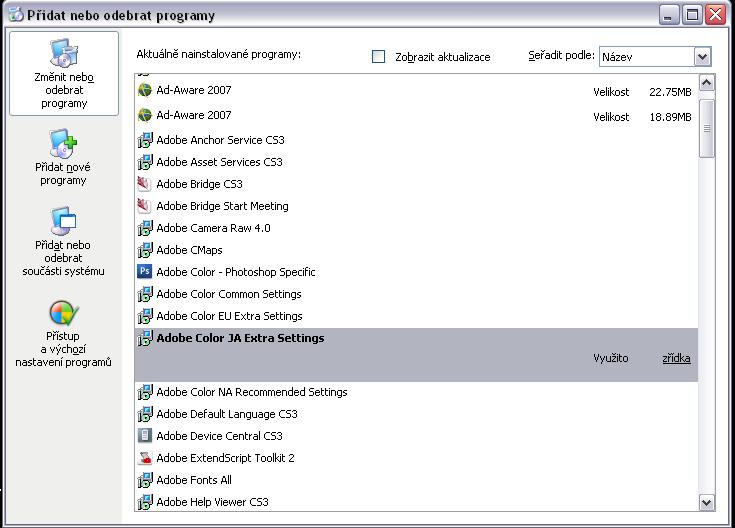Select Adobe Camera Raw 4.0 entry
The width and height of the screenshot is (735, 528).
point(213,228)
